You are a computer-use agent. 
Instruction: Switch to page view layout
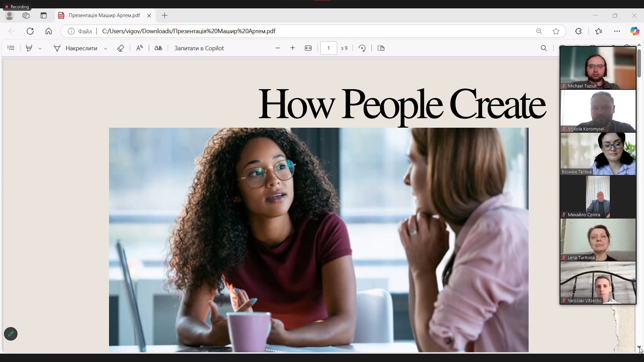381,48
